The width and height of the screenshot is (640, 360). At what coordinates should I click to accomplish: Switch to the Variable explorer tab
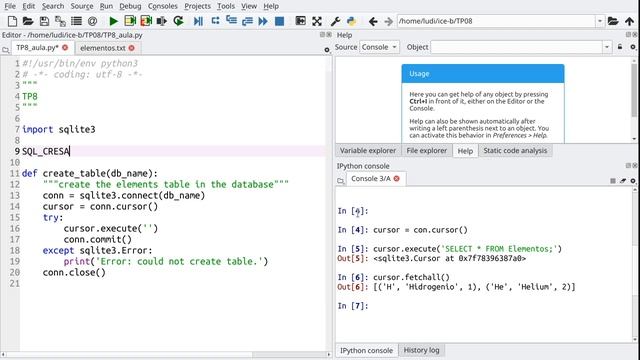[368, 151]
